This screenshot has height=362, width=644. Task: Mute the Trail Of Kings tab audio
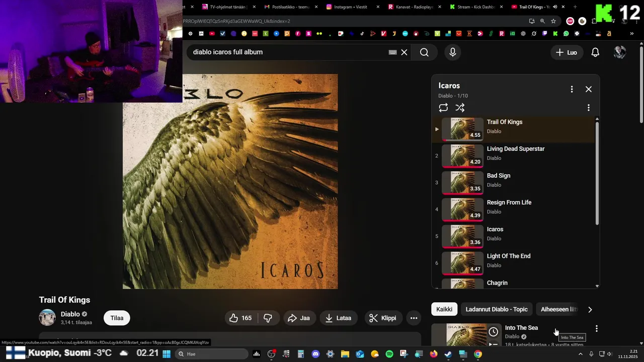[x=555, y=7]
